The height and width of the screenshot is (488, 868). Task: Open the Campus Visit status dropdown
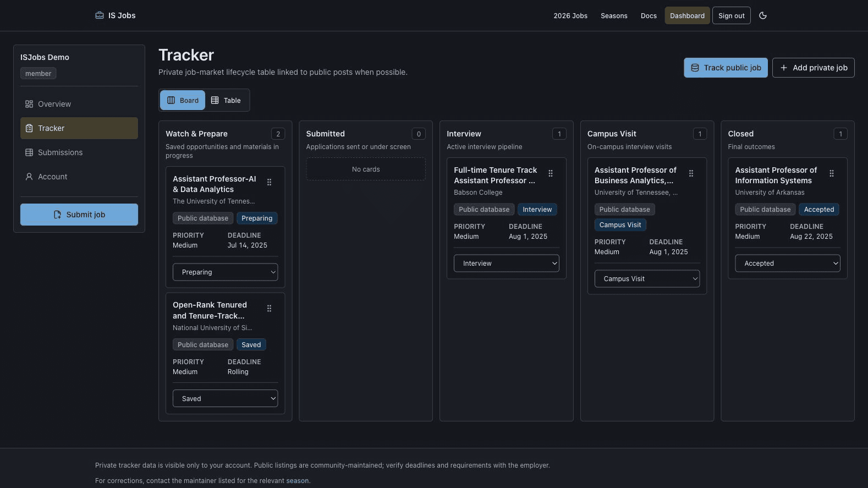point(647,279)
